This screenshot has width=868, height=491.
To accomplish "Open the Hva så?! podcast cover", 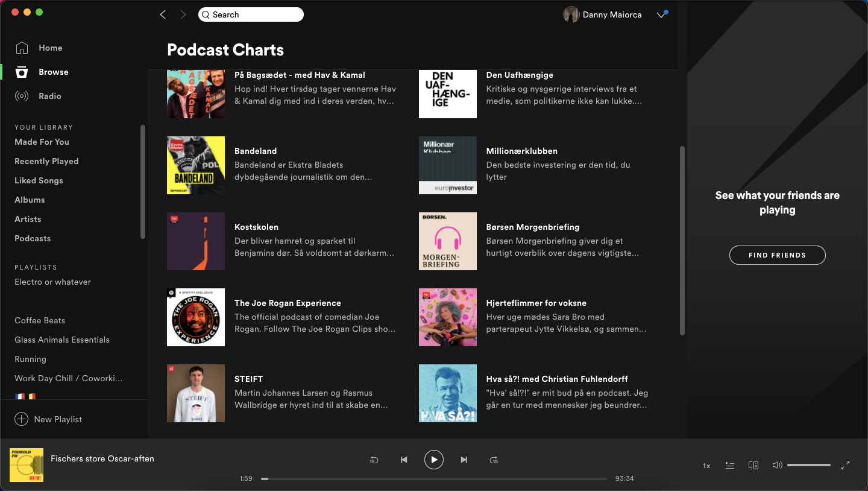I will [448, 393].
